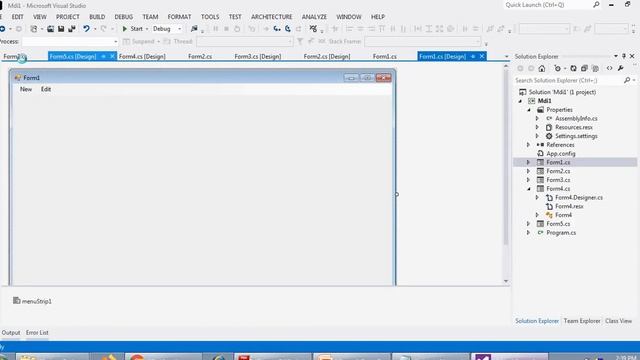Screen dimensions: 640x360
Task: Click the Redo arrow icon
Action: pyautogui.click(x=103, y=29)
